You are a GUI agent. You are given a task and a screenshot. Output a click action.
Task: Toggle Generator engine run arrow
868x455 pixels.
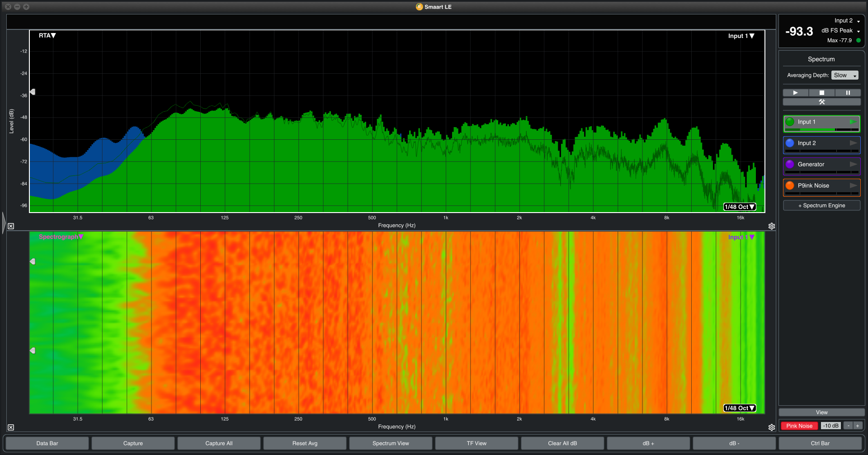853,164
